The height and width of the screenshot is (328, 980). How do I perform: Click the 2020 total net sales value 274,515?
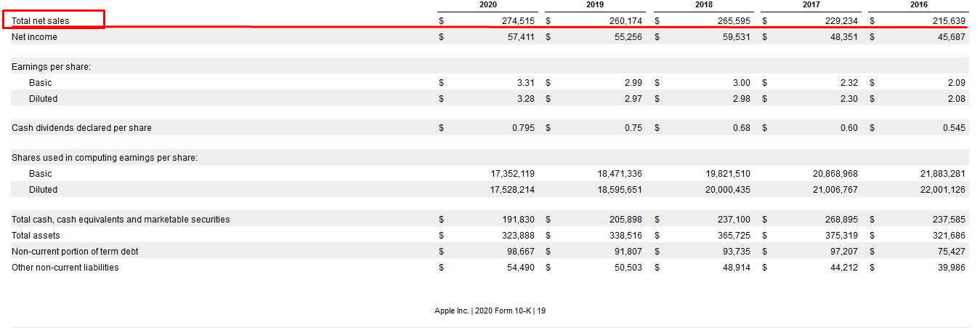pyautogui.click(x=518, y=21)
